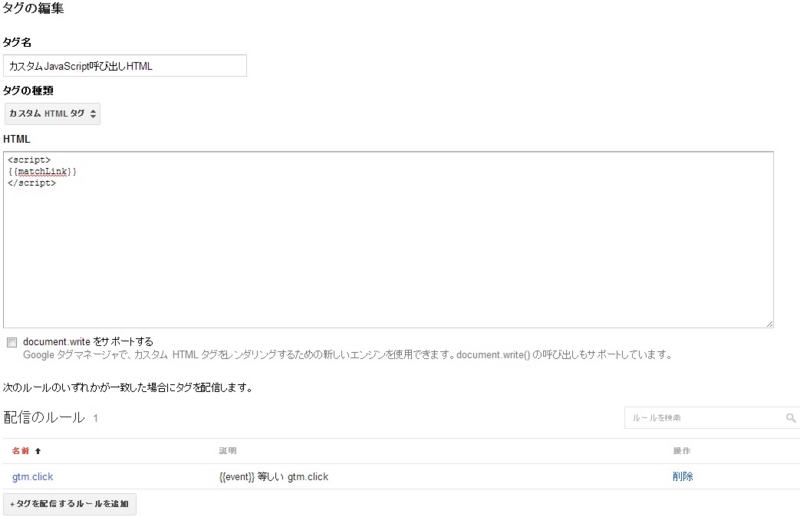This screenshot has width=800, height=517.
Task: Click the 配信のルール heading
Action: pos(44,417)
